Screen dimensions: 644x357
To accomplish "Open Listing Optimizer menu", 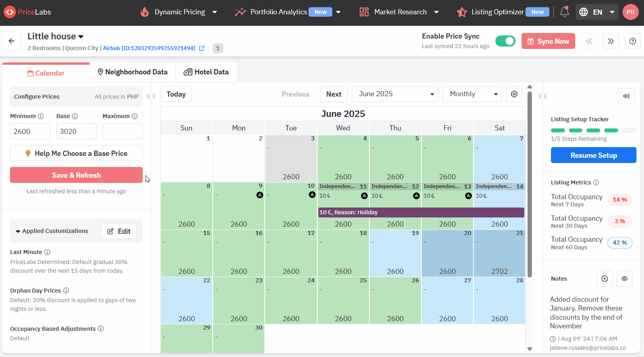I will [503, 12].
